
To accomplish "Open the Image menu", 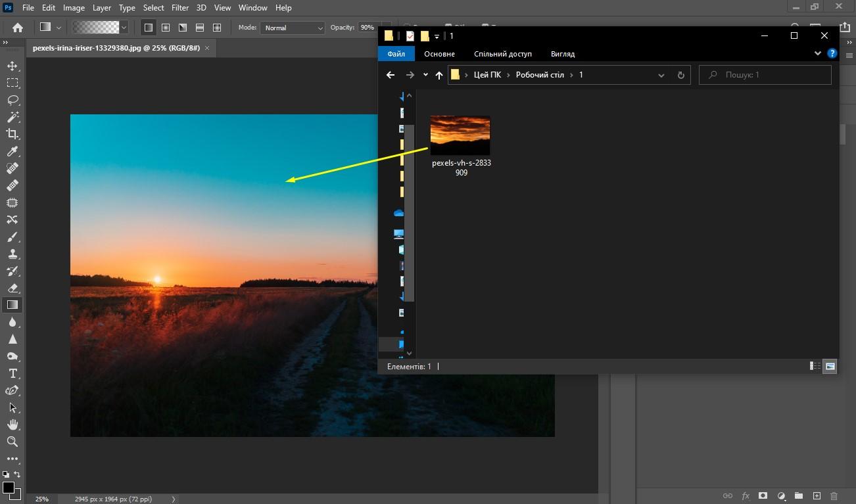I will [x=74, y=8].
